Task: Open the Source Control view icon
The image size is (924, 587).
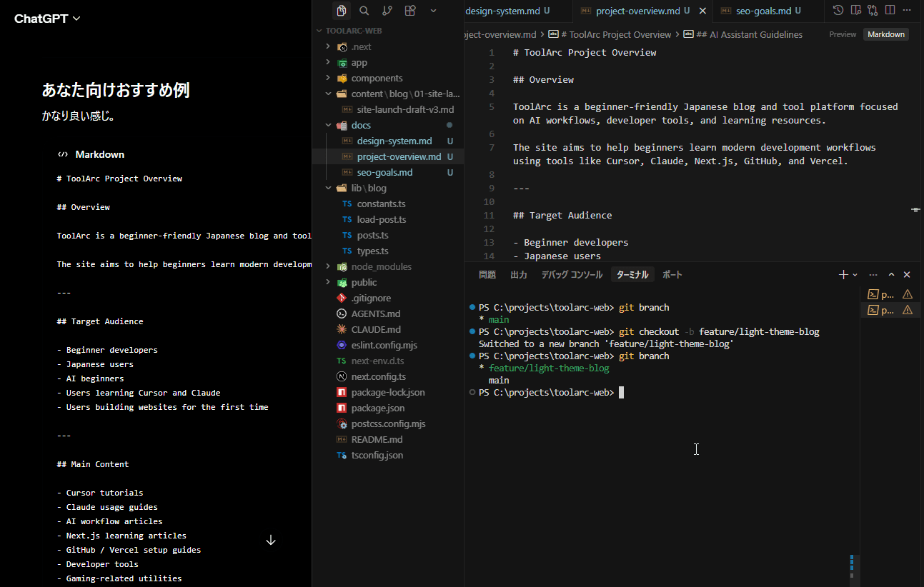Action: pyautogui.click(x=387, y=11)
